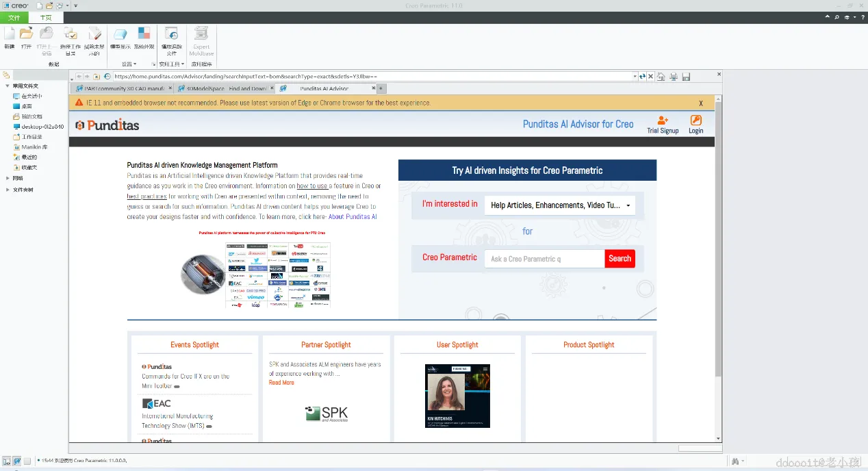Select desktop-0l2u840 in the folder list
The height and width of the screenshot is (471, 868).
click(38, 127)
